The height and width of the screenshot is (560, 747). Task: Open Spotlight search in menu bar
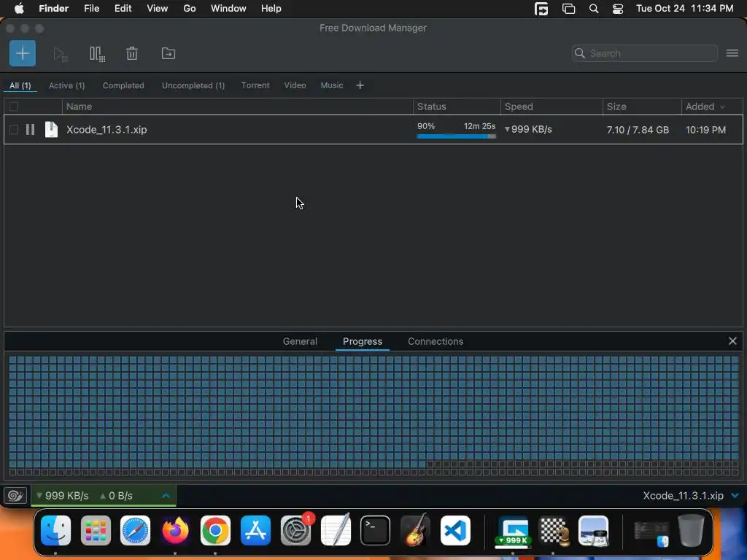tap(594, 9)
